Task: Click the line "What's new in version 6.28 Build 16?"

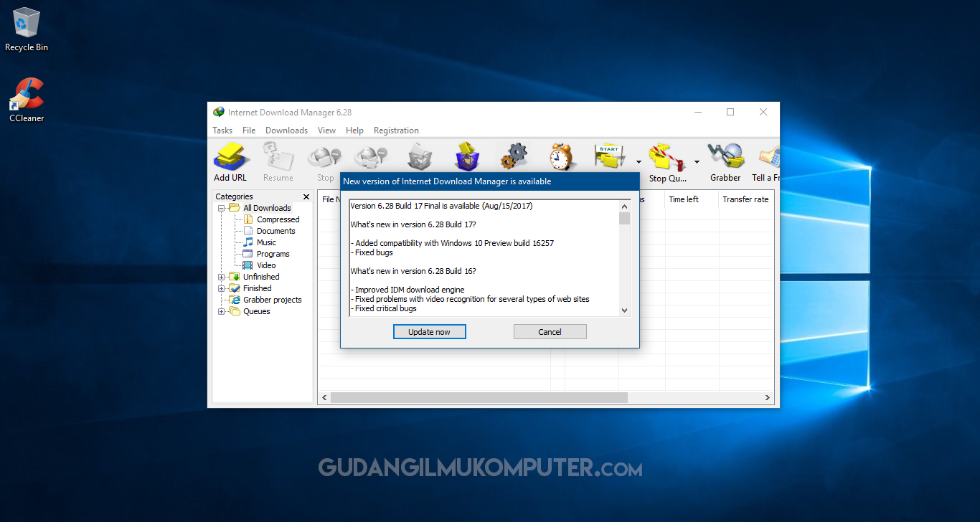Action: tap(413, 271)
